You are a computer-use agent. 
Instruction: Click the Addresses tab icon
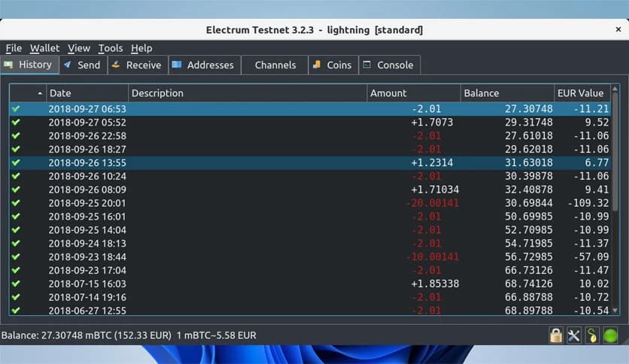point(177,65)
